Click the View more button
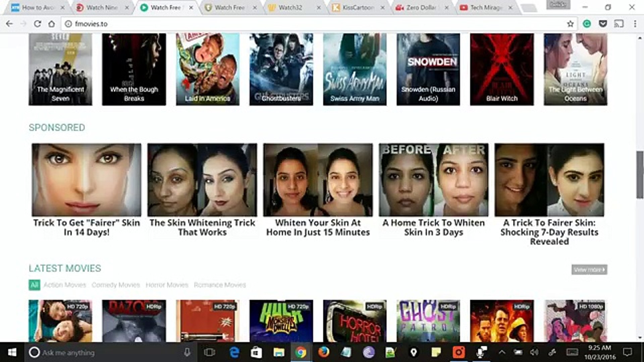The height and width of the screenshot is (362, 644). (x=589, y=269)
